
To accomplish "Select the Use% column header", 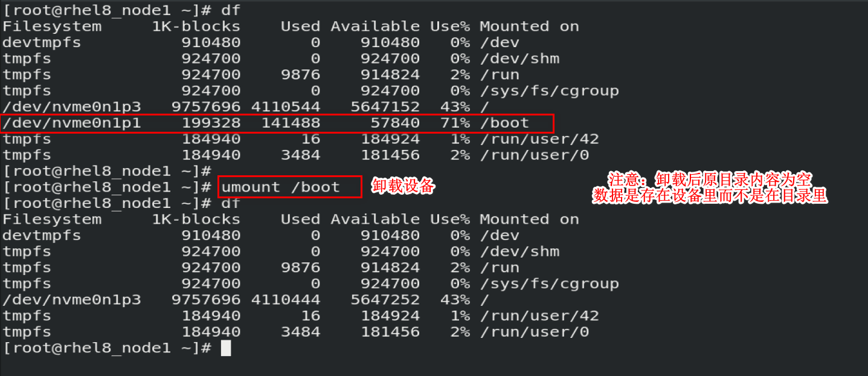I will pyautogui.click(x=448, y=26).
